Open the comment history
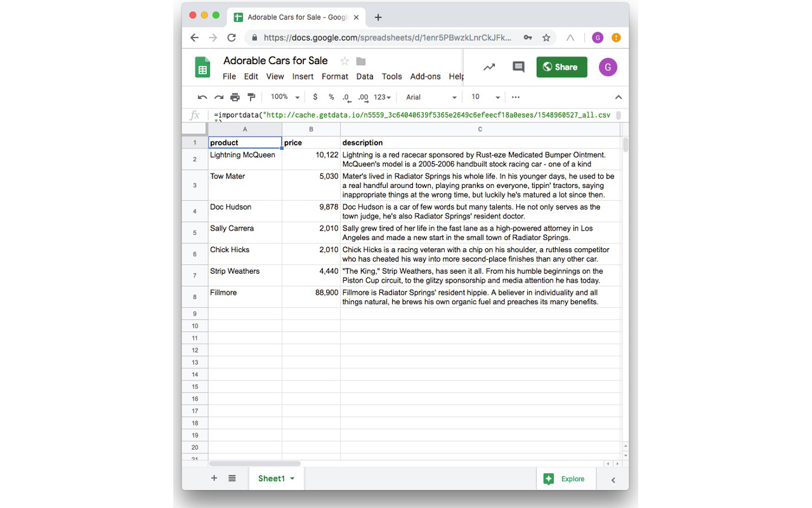Screen dimensions: 812x508 (x=518, y=67)
